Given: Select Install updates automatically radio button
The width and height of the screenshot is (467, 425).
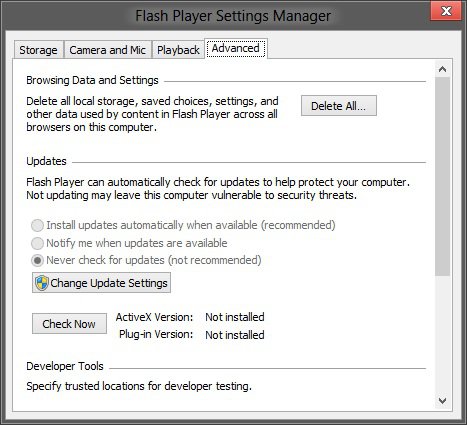Looking at the screenshot, I should 37,225.
